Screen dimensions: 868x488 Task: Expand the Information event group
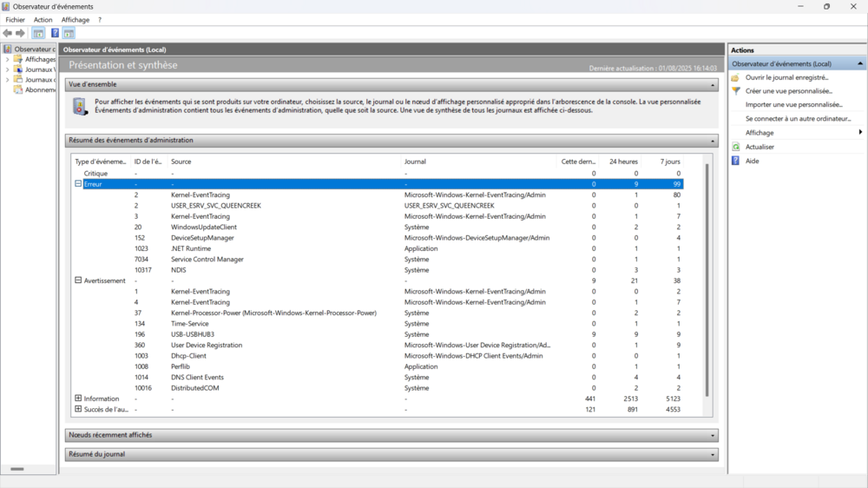[x=78, y=399]
